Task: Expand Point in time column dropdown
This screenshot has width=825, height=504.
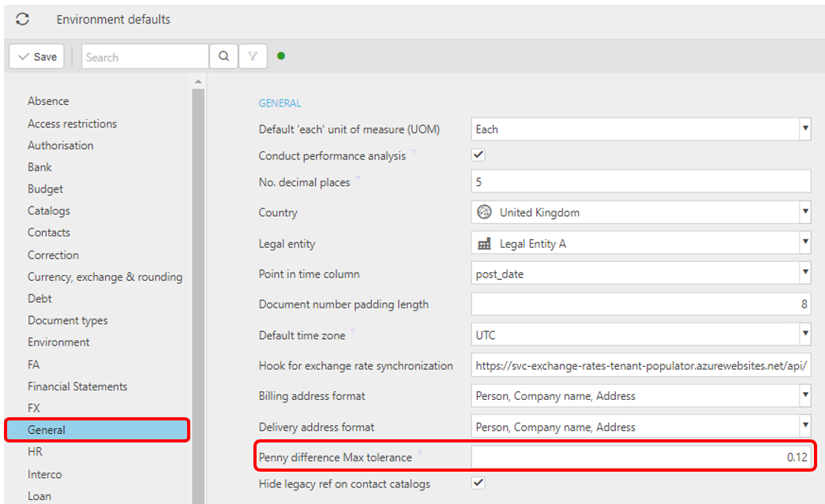Action: 805,273
